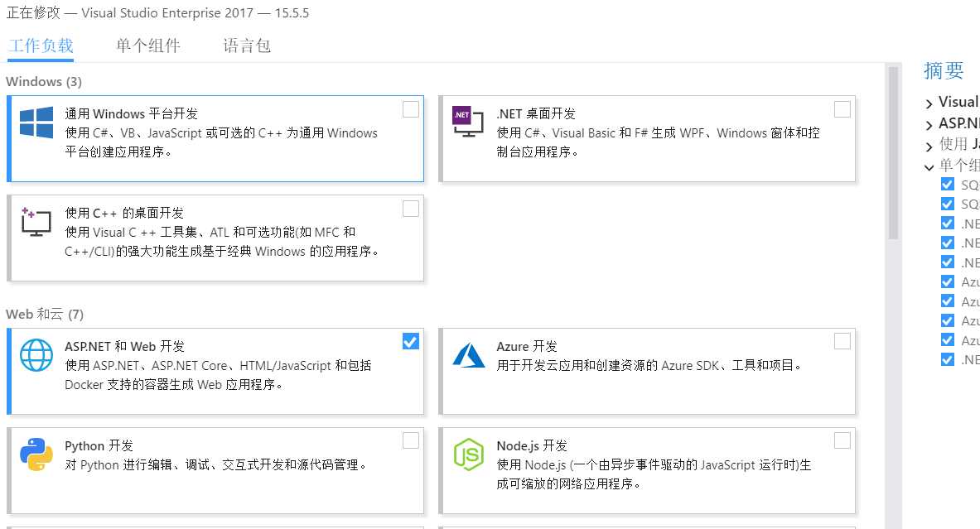Select the Azure 开发 card title
Image resolution: width=980 pixels, height=529 pixels.
click(527, 346)
